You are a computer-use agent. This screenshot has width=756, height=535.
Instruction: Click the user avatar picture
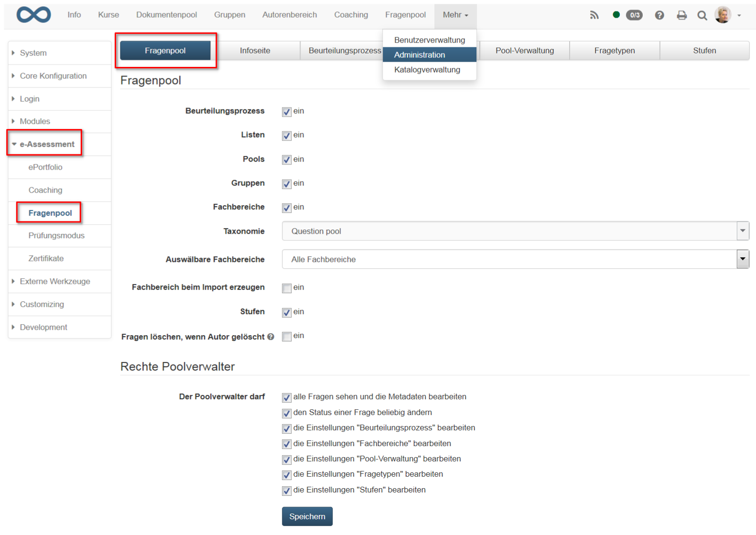click(723, 15)
